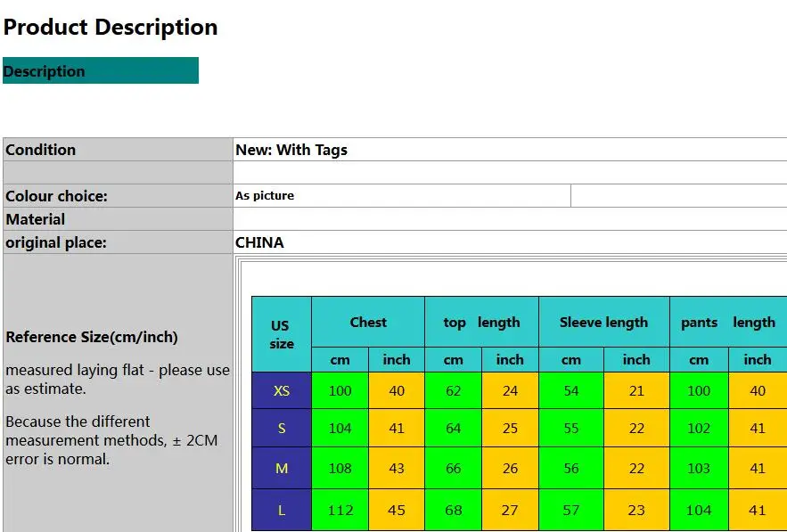Select the "As picture" colour value
Screen dimensions: 787x532
[x=265, y=196]
